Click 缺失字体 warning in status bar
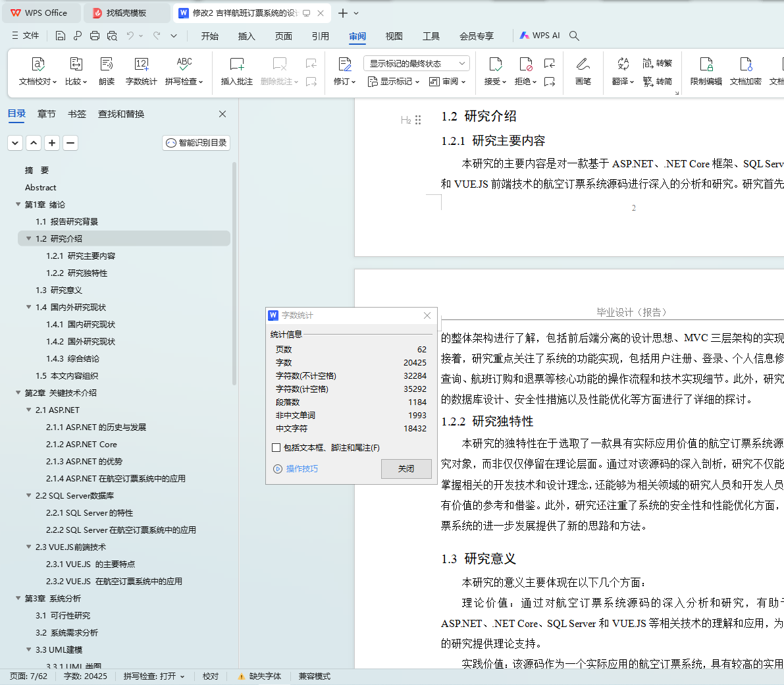Viewport: 784px width, 685px height. (x=259, y=676)
